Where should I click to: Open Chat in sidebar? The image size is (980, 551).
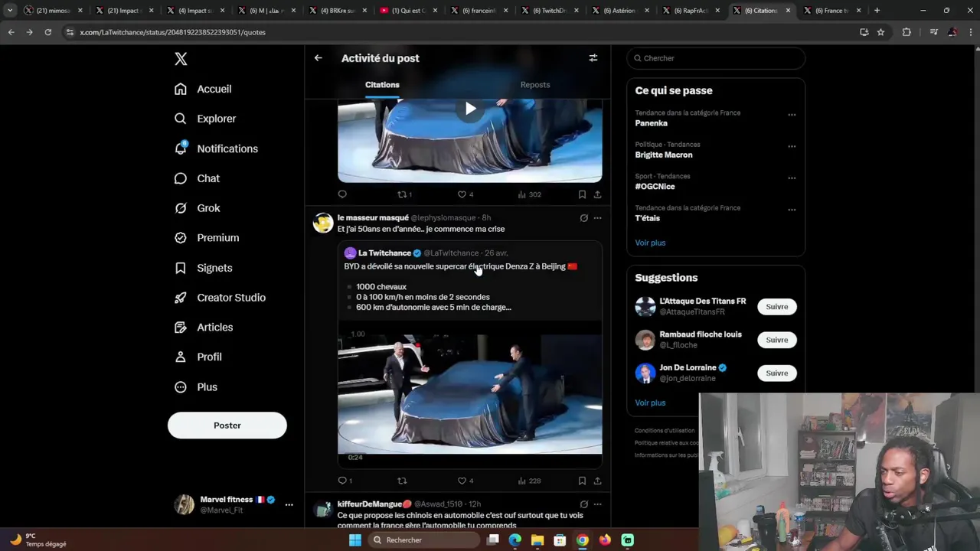click(x=197, y=178)
